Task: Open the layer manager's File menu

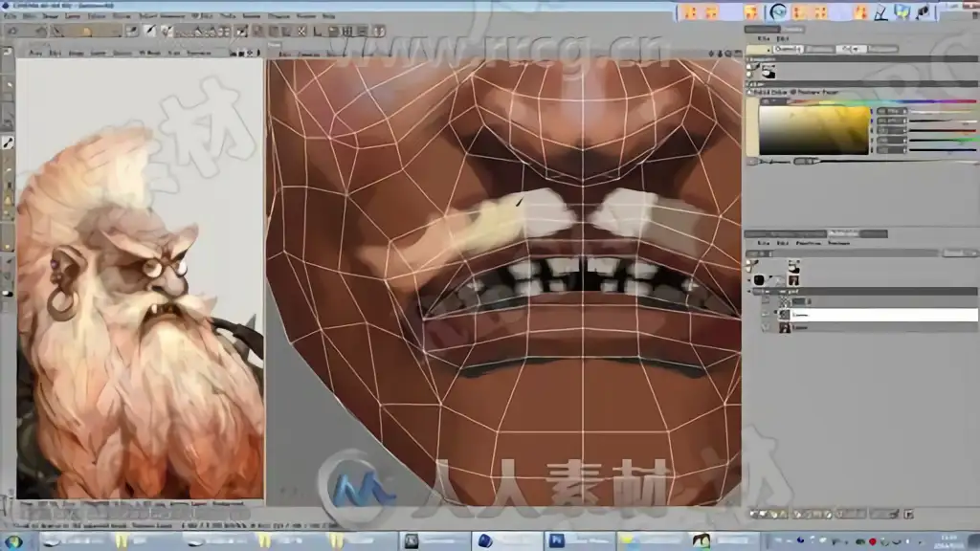Action: [x=763, y=243]
